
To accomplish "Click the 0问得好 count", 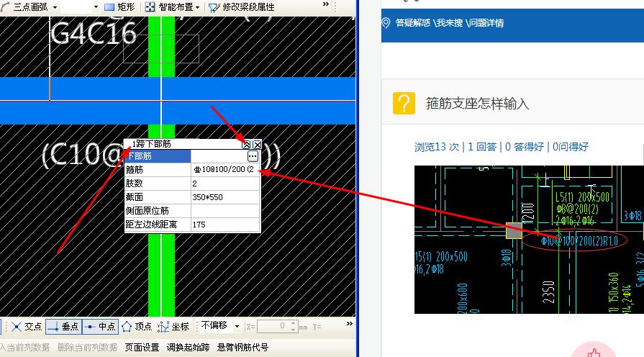I will click(571, 147).
